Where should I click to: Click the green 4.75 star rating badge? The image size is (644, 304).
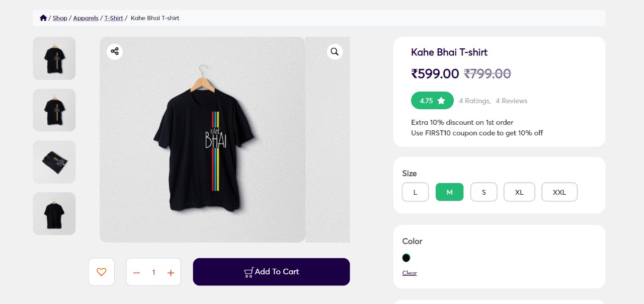pos(432,101)
